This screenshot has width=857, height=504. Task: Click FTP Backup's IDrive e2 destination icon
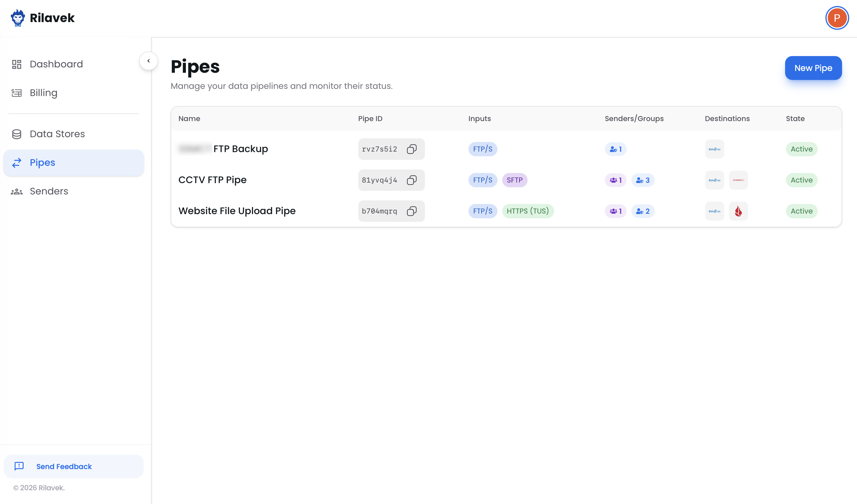[x=714, y=149]
